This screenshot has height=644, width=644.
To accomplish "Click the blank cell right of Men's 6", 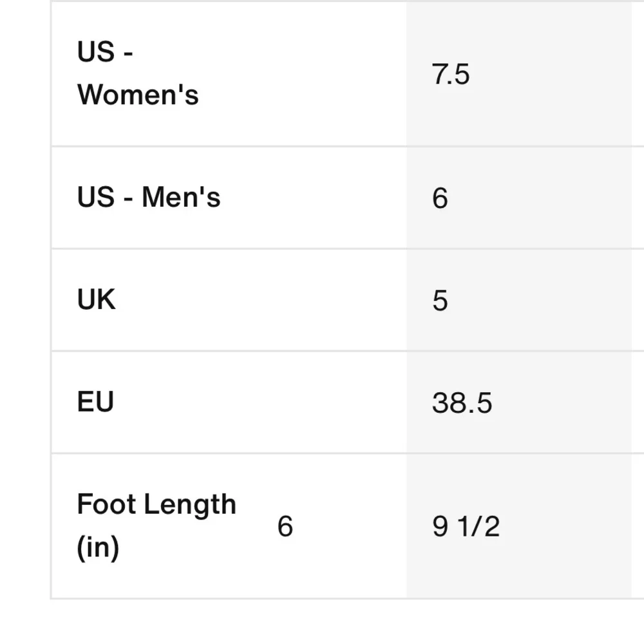I will (x=637, y=198).
